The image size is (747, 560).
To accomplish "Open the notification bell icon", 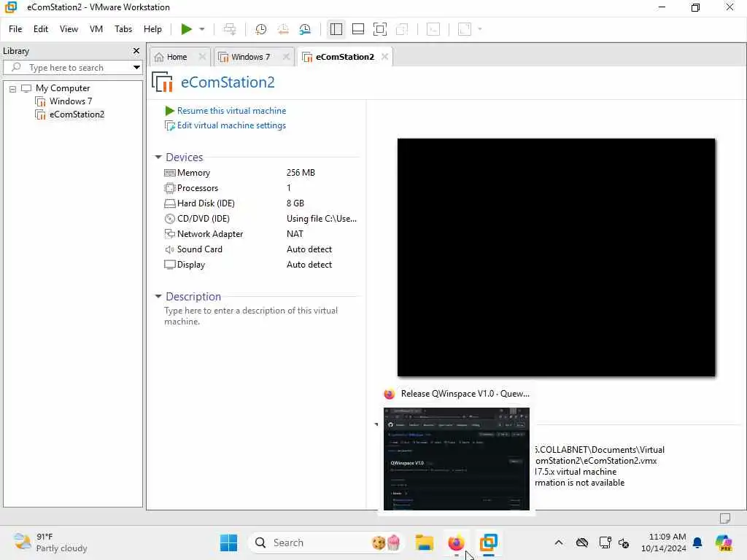I will 697,542.
